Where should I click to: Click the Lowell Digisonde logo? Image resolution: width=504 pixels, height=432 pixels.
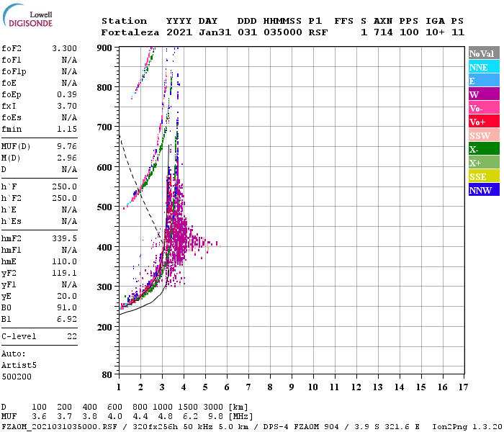pos(27,15)
